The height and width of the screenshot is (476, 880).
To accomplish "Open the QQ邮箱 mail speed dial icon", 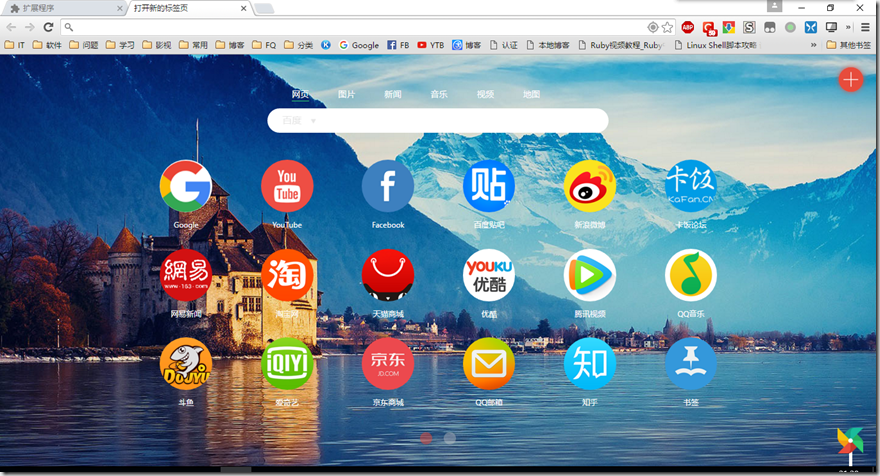I will pyautogui.click(x=489, y=364).
